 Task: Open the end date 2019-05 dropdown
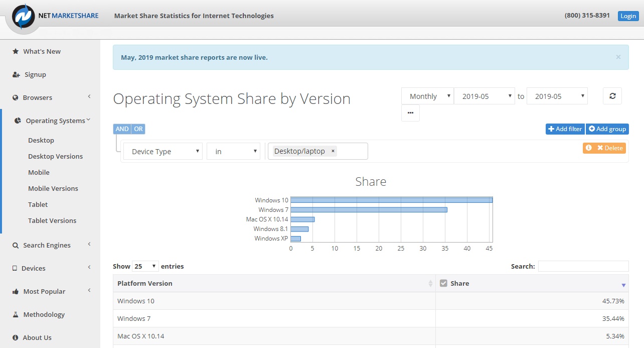[x=557, y=96]
